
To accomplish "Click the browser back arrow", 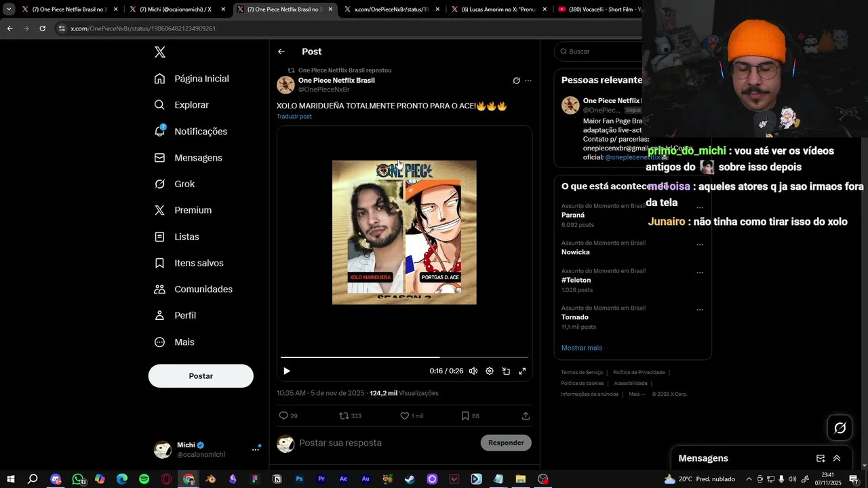I will (x=9, y=28).
